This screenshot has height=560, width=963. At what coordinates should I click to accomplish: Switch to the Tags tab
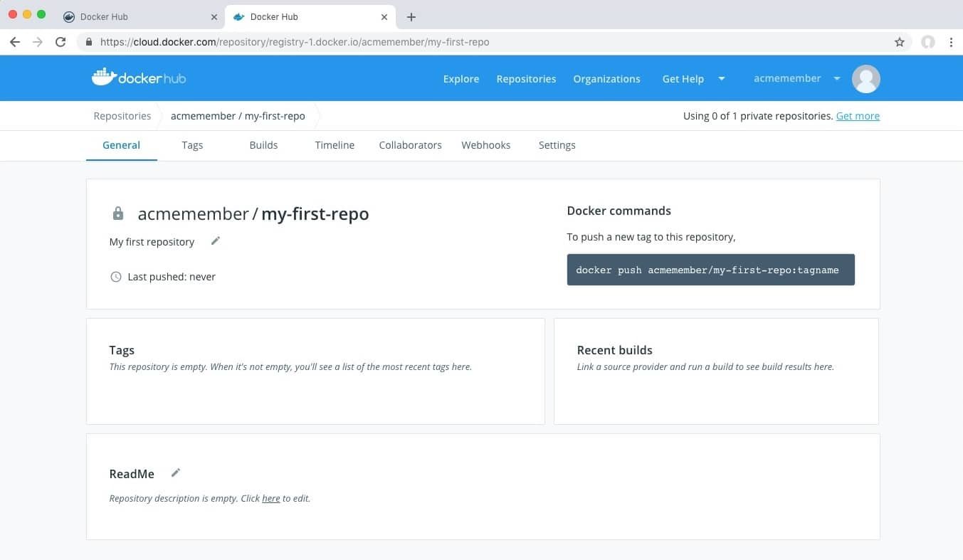(x=192, y=145)
